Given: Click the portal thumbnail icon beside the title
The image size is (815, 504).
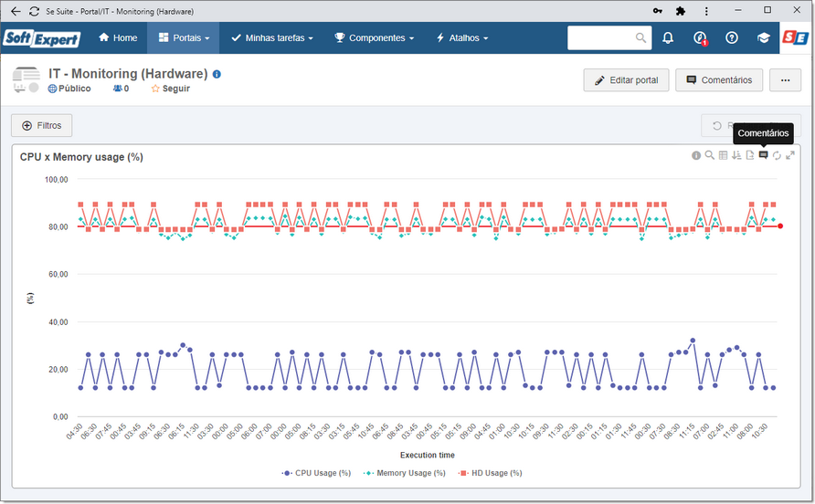Looking at the screenshot, I should pos(26,80).
